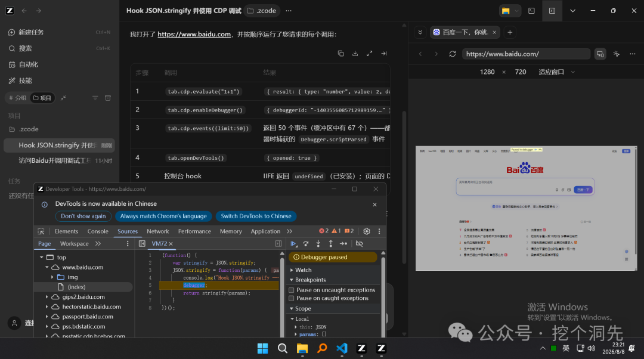Switch to the Elements tab

(x=66, y=231)
